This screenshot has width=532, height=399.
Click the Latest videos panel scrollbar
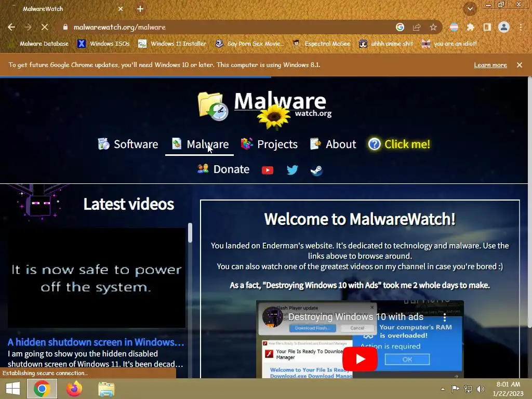tap(190, 233)
